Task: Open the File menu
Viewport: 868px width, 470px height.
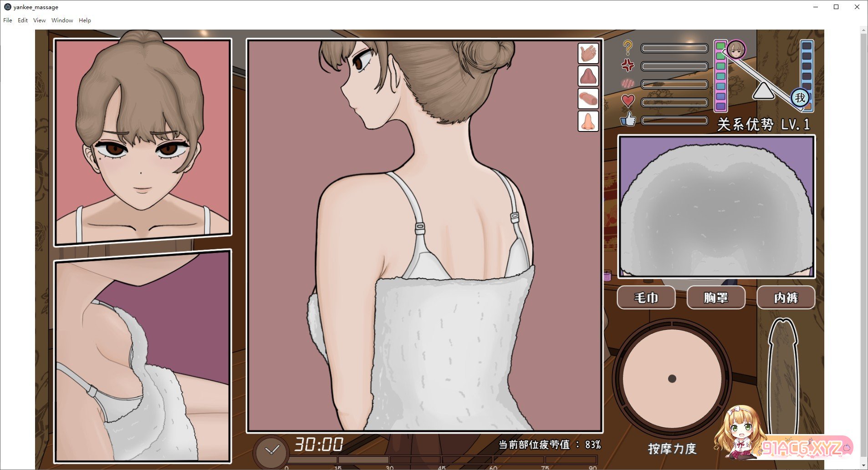Action: tap(8, 20)
